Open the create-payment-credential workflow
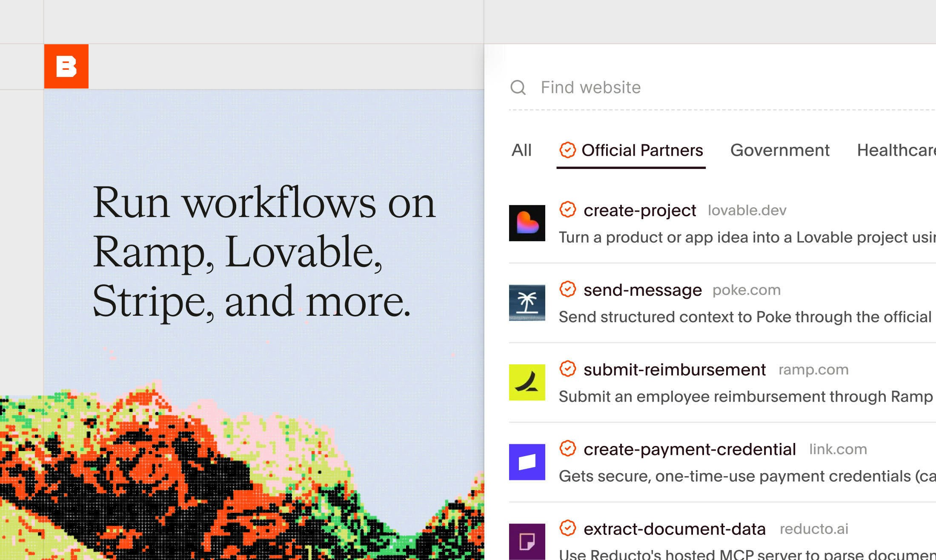The height and width of the screenshot is (560, 936). [690, 449]
